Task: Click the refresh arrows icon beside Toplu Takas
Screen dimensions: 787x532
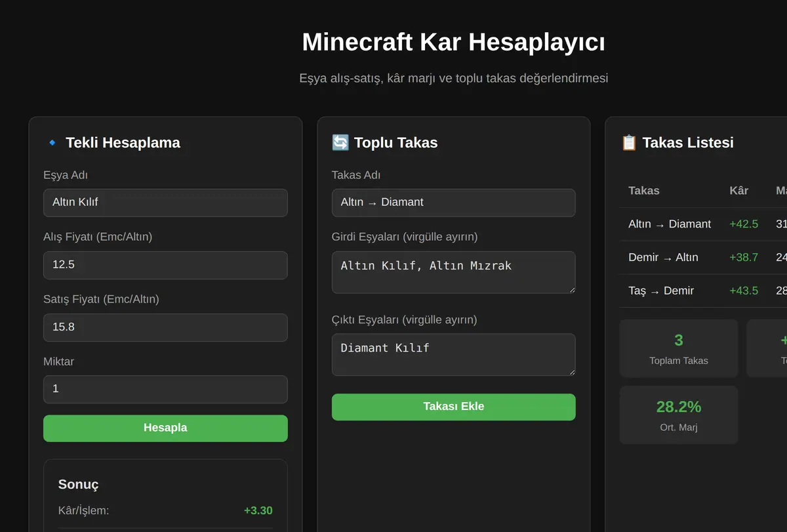Action: click(340, 142)
